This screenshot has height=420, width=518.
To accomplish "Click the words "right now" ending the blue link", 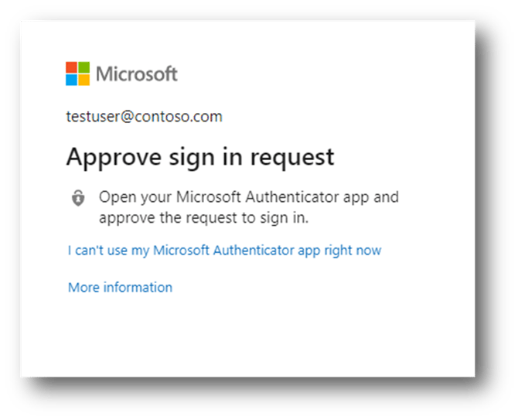I will tap(356, 251).
